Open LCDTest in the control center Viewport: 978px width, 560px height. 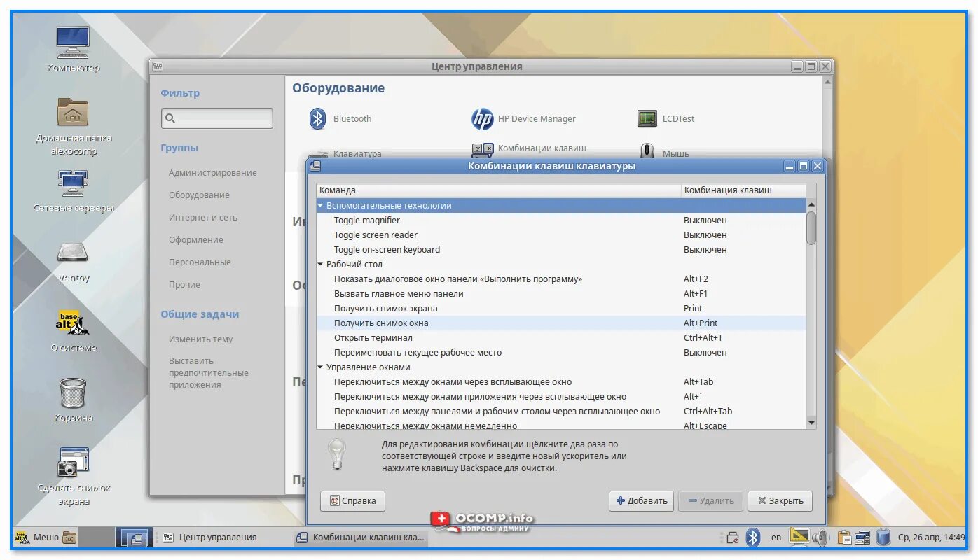pos(666,119)
